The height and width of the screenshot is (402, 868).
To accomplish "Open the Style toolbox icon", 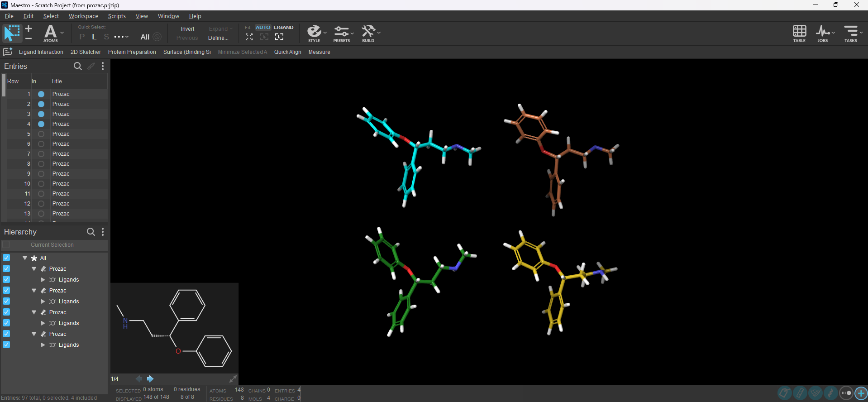I will 314,33.
